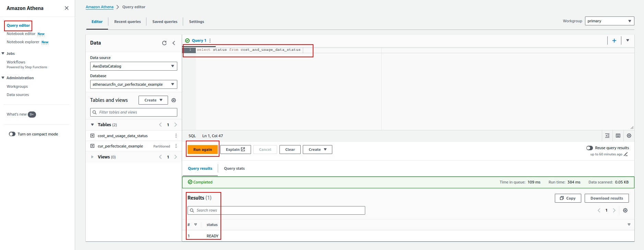
Task: Click Run again button
Action: (x=202, y=150)
